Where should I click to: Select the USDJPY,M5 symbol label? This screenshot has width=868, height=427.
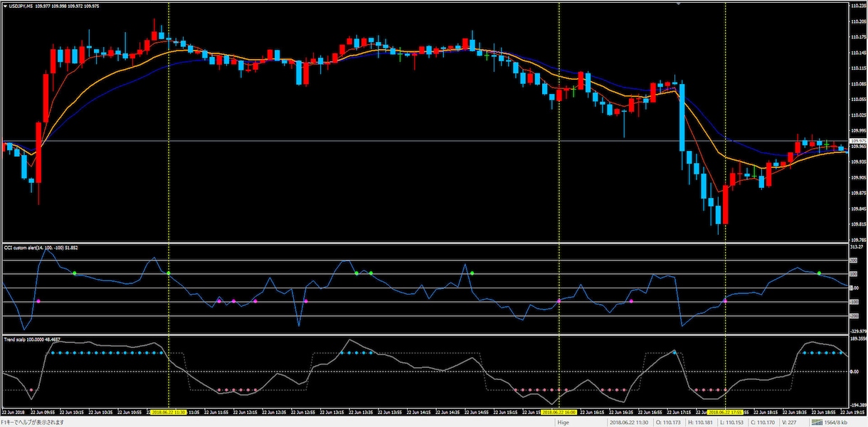pos(21,6)
